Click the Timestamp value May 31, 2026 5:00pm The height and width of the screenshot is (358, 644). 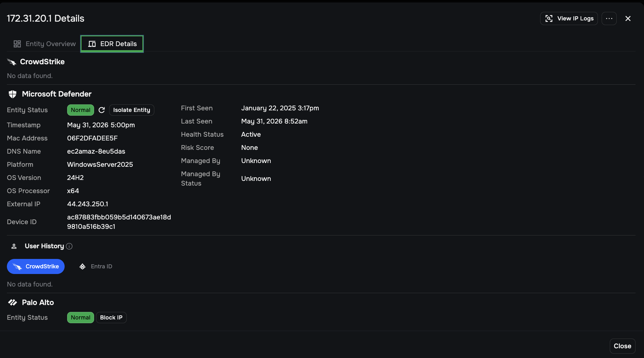click(101, 125)
